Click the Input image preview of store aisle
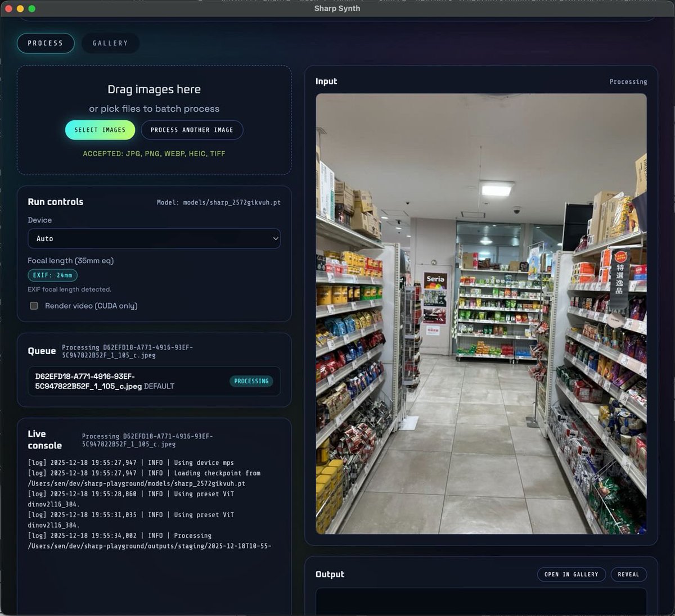Image resolution: width=675 pixels, height=616 pixels. coord(481,314)
